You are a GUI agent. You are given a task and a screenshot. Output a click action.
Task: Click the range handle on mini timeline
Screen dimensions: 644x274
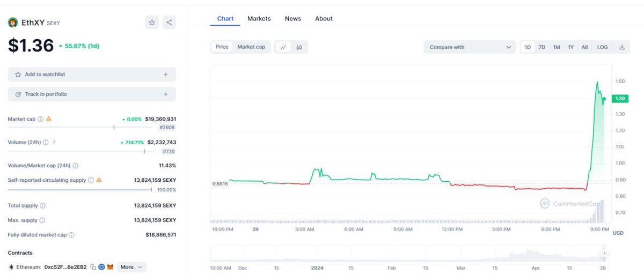[x=605, y=253]
